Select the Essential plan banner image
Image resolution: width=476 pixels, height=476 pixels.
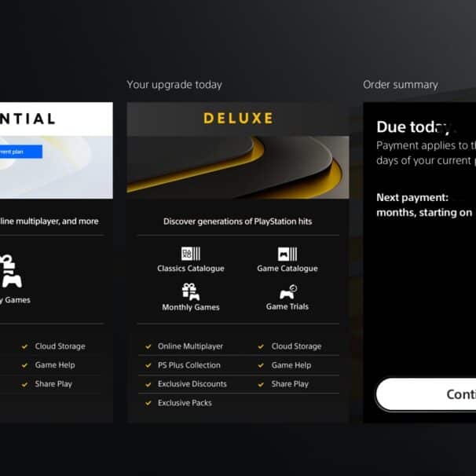(x=57, y=167)
